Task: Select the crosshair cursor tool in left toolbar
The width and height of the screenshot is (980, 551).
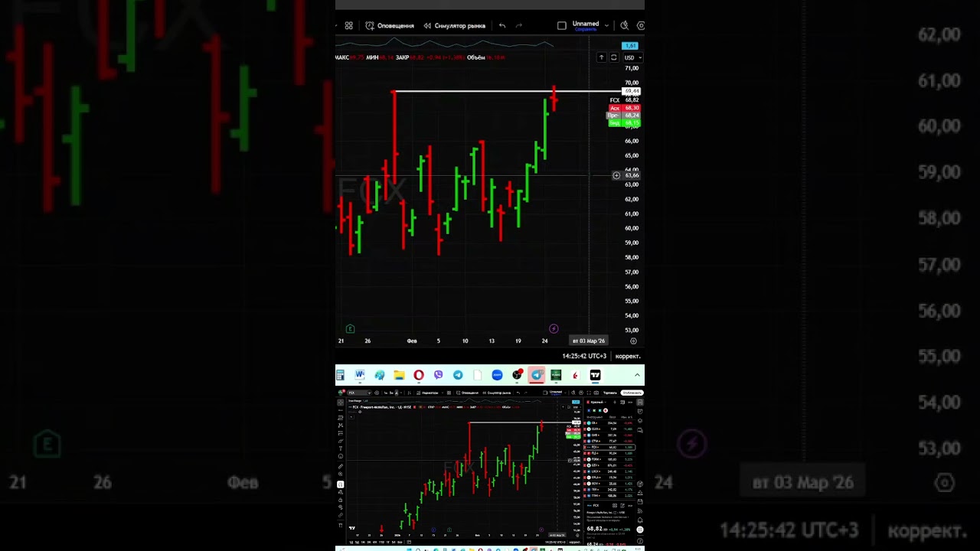Action: point(341,403)
